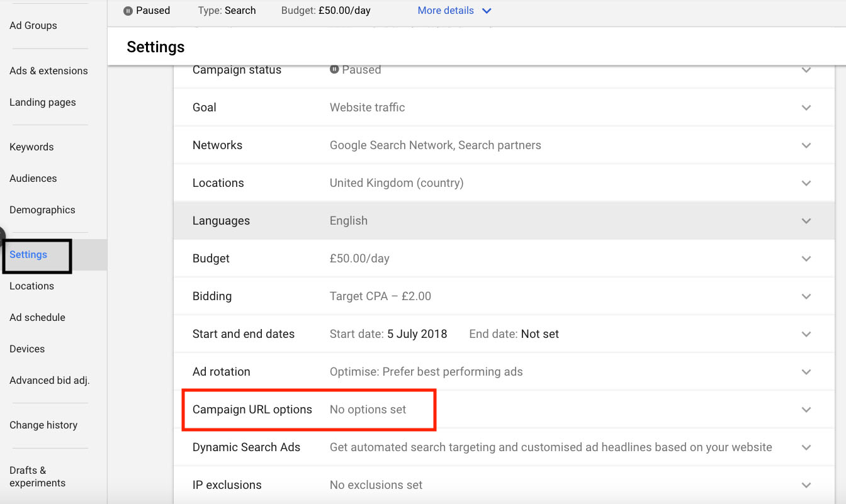This screenshot has height=504, width=846.
Task: Click Google Search Network, Search partners value
Action: (436, 145)
